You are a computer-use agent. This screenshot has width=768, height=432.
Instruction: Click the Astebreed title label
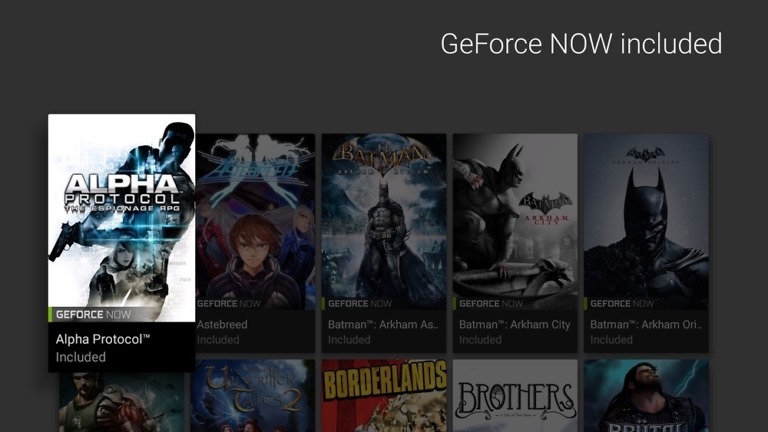(222, 325)
